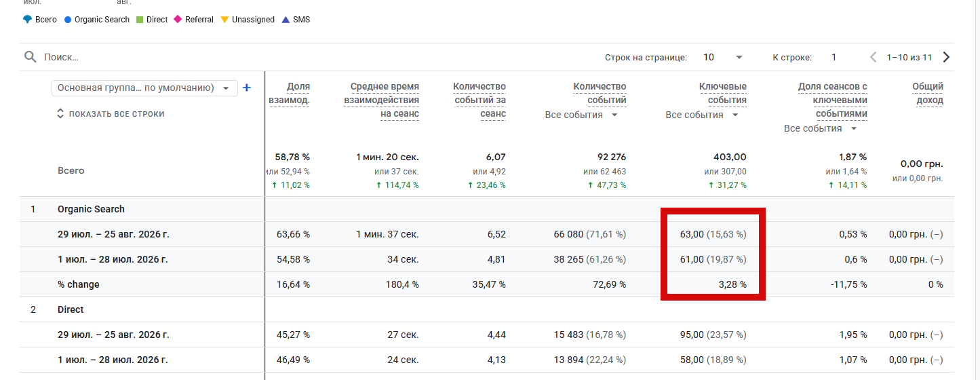The height and width of the screenshot is (380, 980).
Task: Open the rows-per-page dropdown
Action: pyautogui.click(x=723, y=58)
